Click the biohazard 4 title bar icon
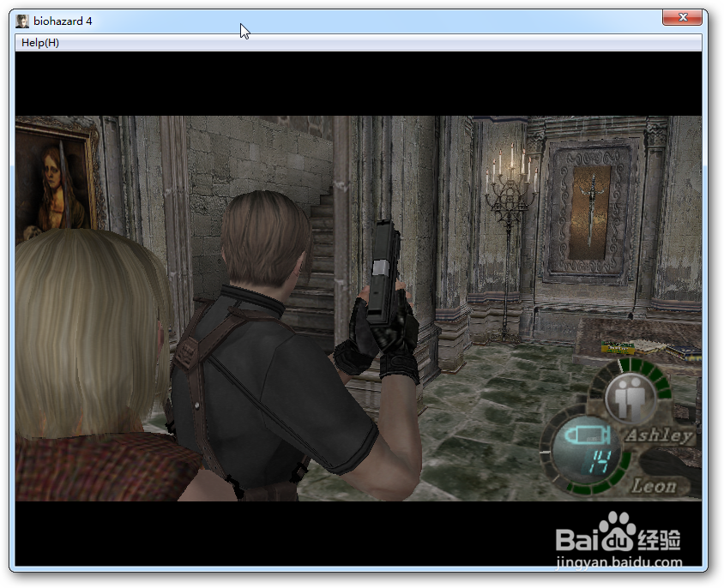This screenshot has width=724, height=588. point(22,21)
